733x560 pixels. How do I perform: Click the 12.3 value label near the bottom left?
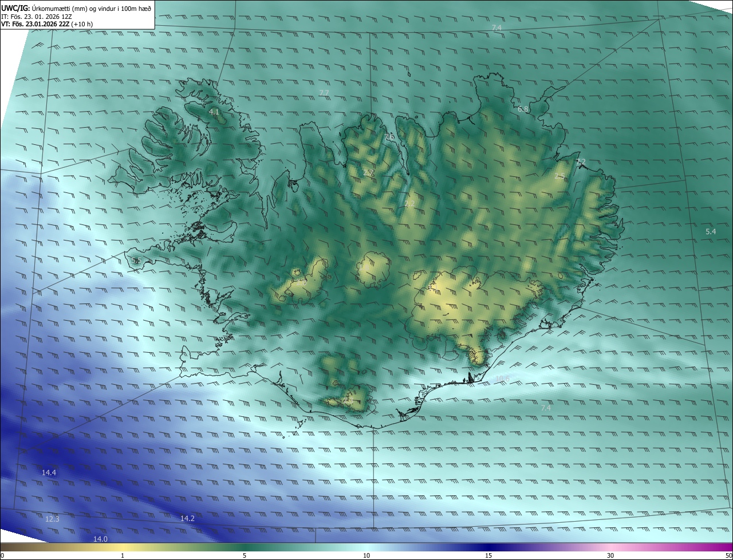(x=52, y=519)
